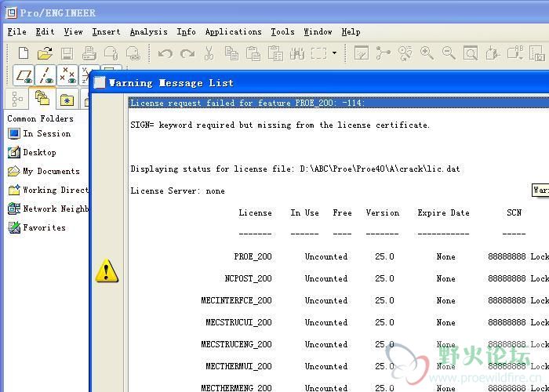The width and height of the screenshot is (549, 392).
Task: Click the Save diskette icon
Action: [x=67, y=53]
